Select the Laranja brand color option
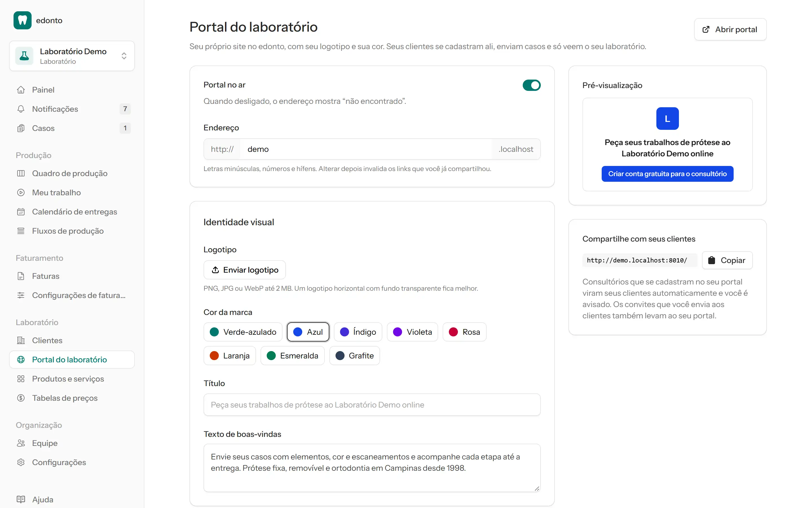812x508 pixels. pos(230,356)
